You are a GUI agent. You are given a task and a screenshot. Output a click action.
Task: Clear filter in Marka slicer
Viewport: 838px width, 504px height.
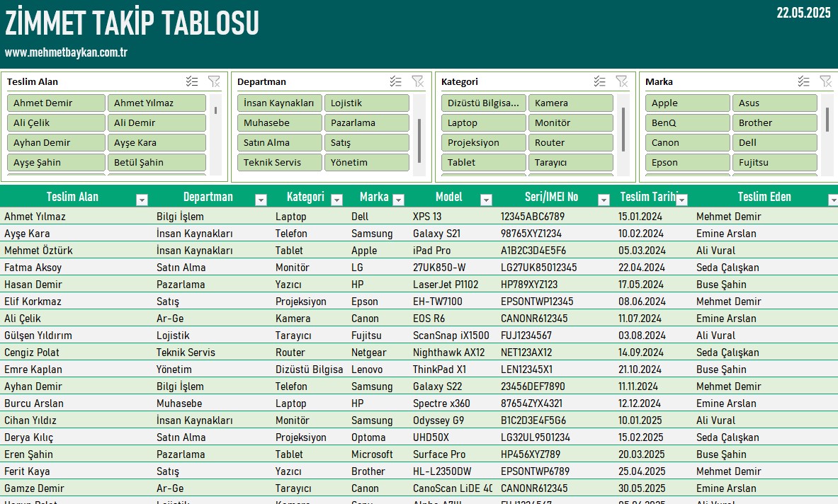coord(826,81)
